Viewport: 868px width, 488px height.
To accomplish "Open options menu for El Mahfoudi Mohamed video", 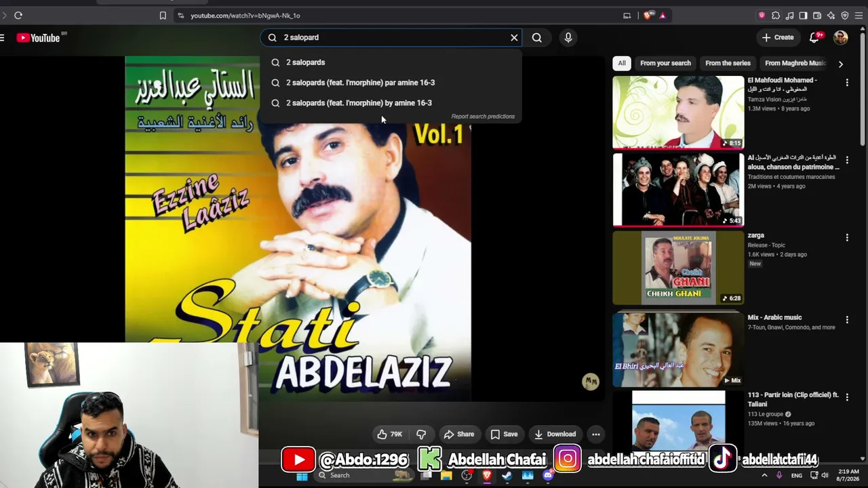I will 847,83.
